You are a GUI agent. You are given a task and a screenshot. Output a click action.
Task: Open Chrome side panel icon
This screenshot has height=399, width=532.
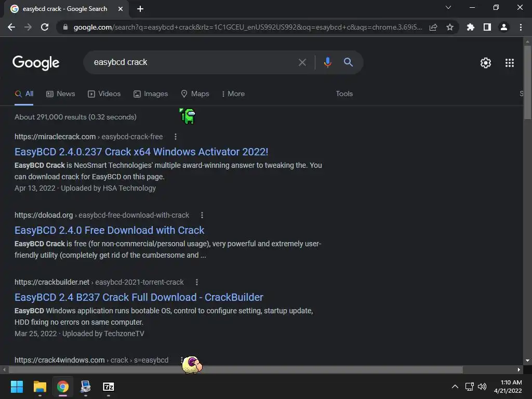pyautogui.click(x=487, y=27)
